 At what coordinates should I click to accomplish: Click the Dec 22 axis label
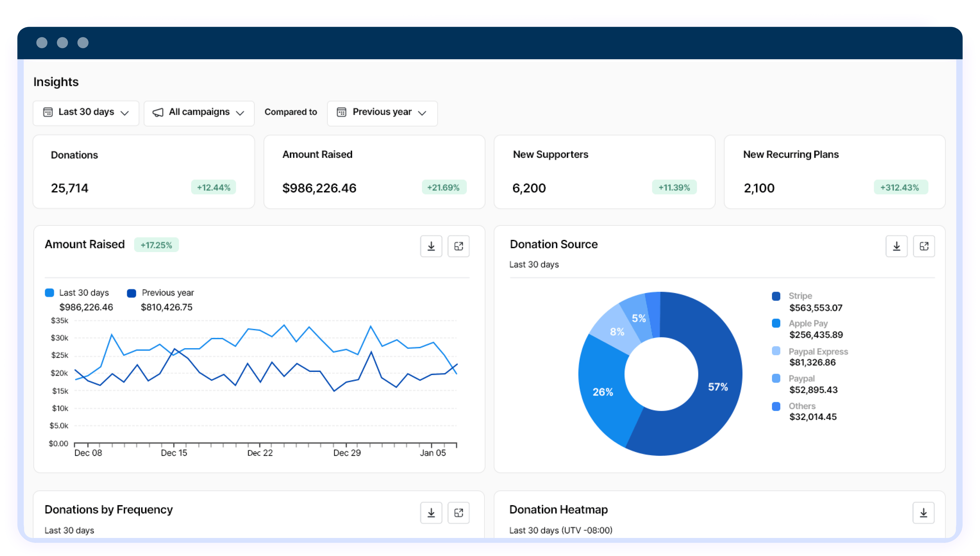pyautogui.click(x=260, y=453)
